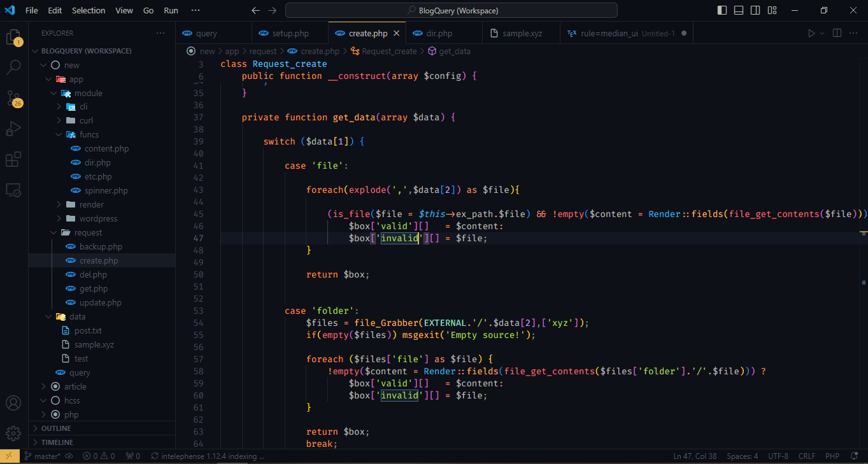Viewport: 868px width, 464px height.
Task: Open the Search view
Action: pyautogui.click(x=13, y=67)
